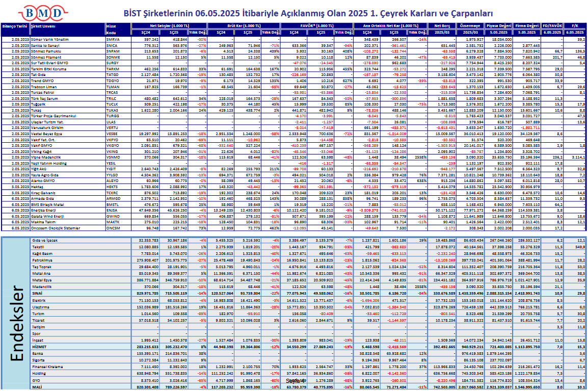Click the Ulaştırma index row label
Image resolution: width=588 pixels, height=391 pixels.
[40, 307]
